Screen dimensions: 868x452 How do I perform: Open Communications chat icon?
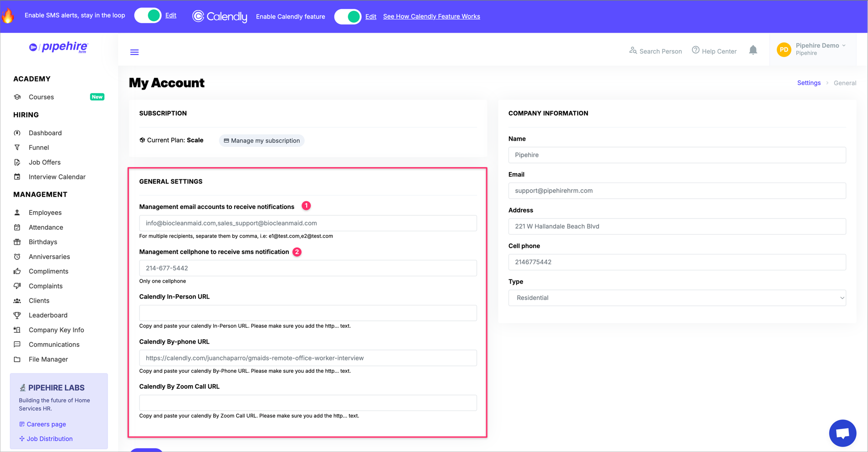pyautogui.click(x=17, y=345)
